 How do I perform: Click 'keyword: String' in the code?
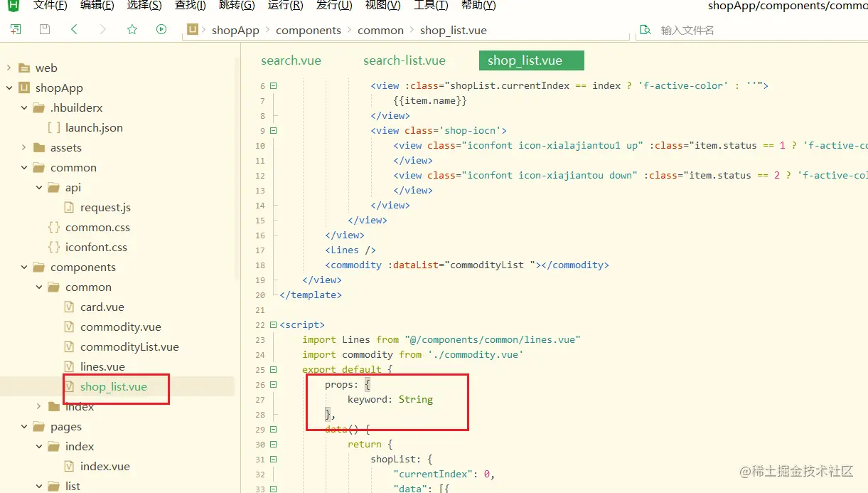click(x=390, y=399)
